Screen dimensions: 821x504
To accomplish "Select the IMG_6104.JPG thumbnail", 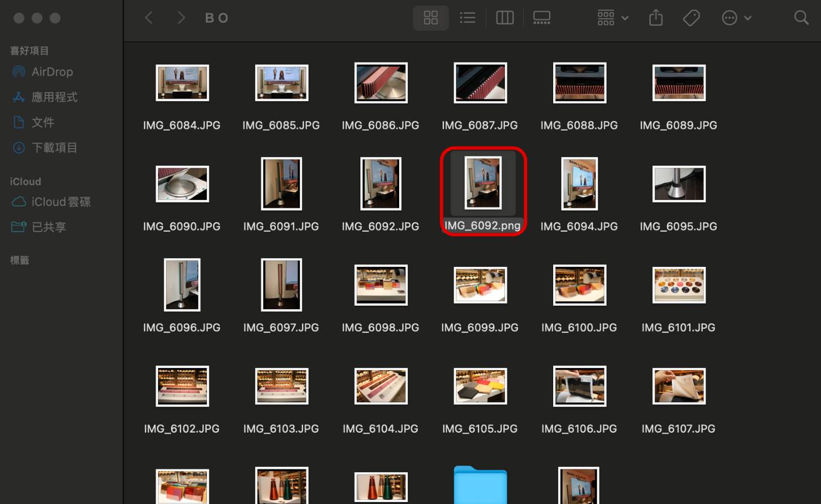I will 380,386.
